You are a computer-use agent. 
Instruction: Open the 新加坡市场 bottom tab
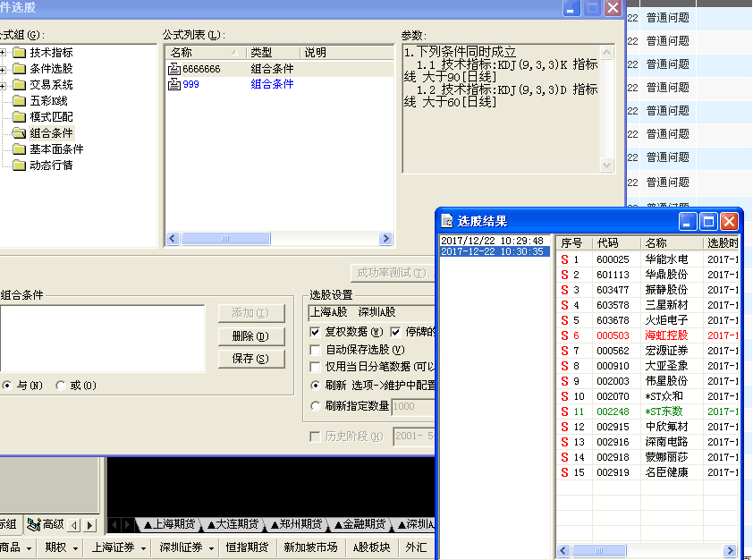click(x=310, y=547)
